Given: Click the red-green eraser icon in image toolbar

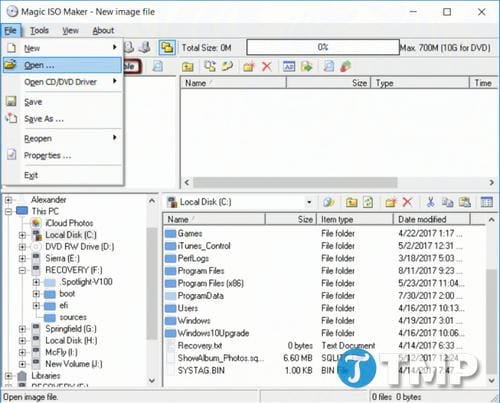Looking at the screenshot, I should click(x=346, y=66).
